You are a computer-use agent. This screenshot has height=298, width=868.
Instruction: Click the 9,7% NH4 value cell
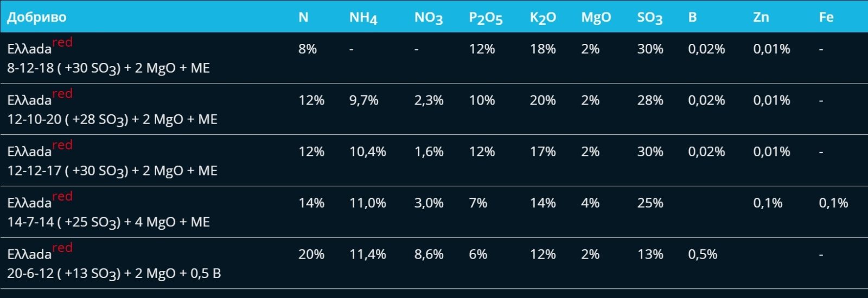[x=363, y=100]
